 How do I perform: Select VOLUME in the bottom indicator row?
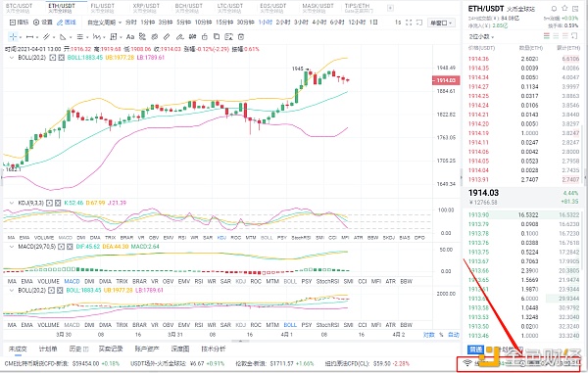(x=48, y=325)
